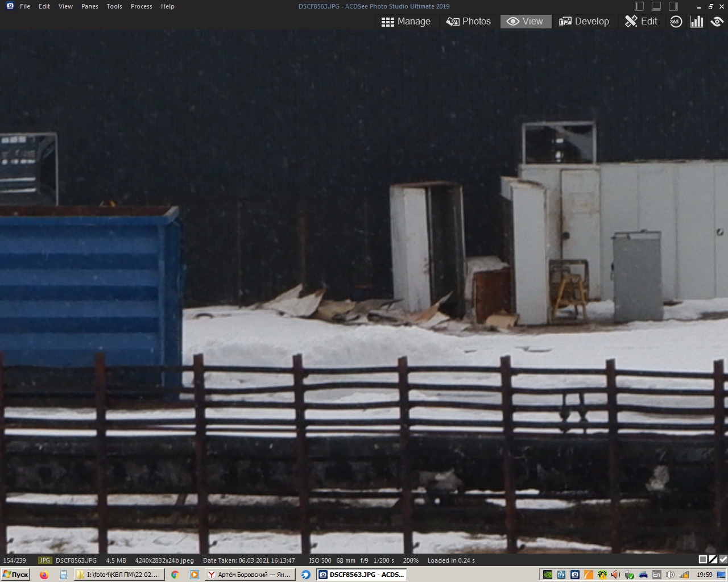Toggle the left panel layout button
Screen dimensions: 728x582
[x=639, y=6]
